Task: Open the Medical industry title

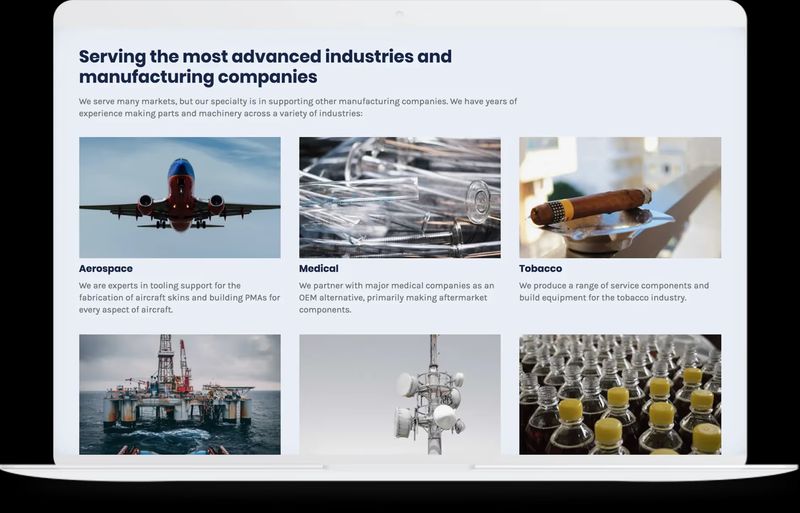Action: point(319,269)
